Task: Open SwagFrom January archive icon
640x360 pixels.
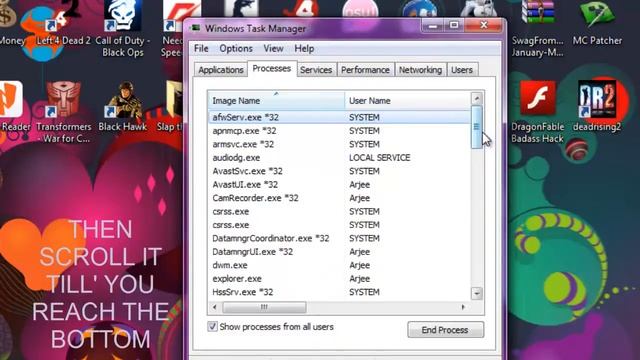Action: click(x=537, y=29)
